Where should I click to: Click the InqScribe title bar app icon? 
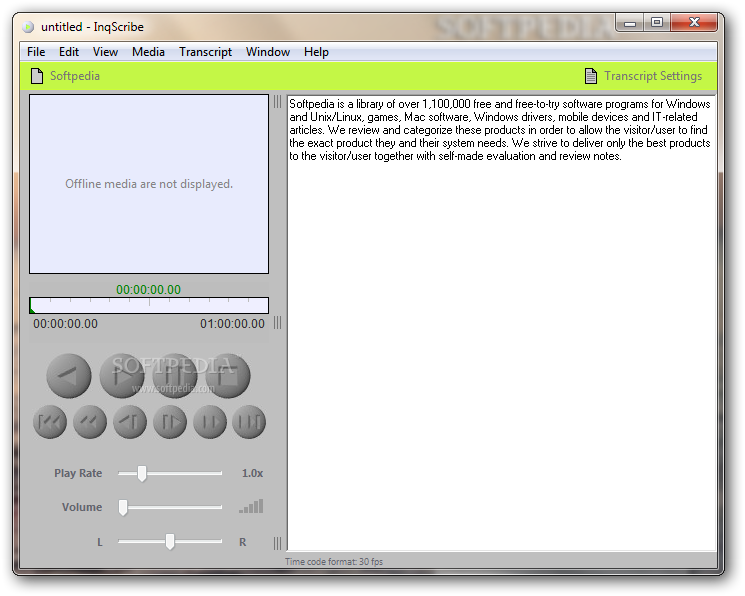(28, 27)
